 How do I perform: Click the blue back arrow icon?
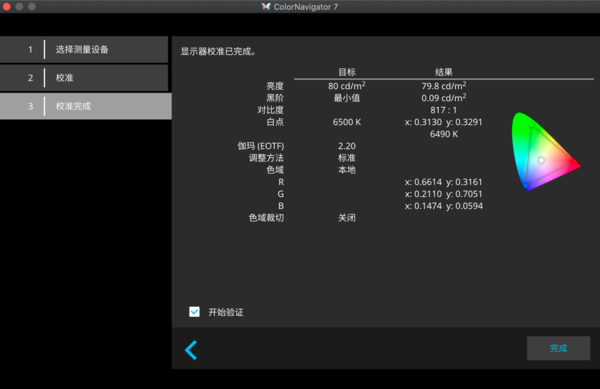pos(191,350)
